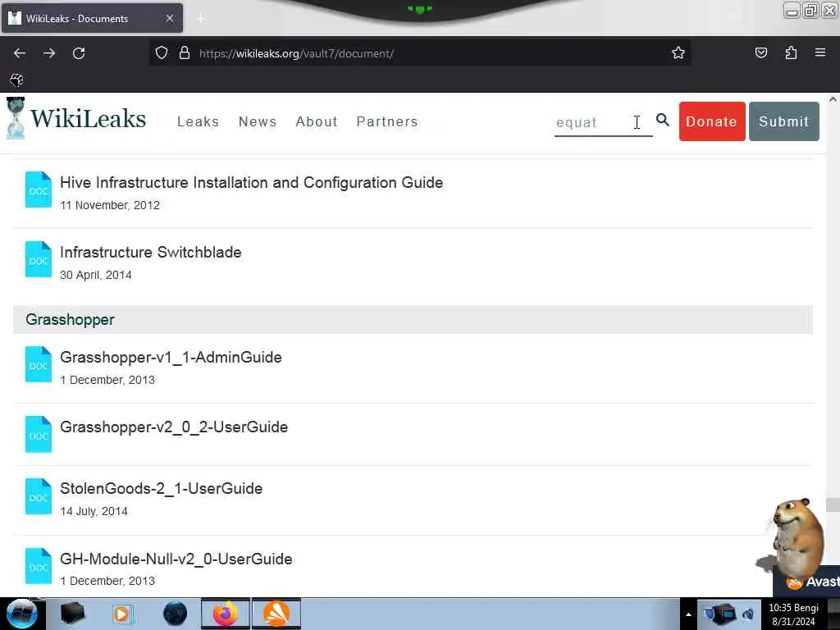Open a new tab with plus button

[x=201, y=18]
